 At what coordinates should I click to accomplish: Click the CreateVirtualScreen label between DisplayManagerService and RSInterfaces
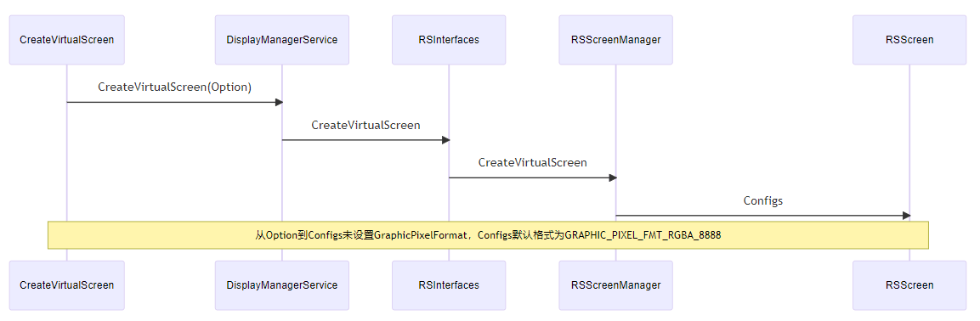pyautogui.click(x=365, y=125)
